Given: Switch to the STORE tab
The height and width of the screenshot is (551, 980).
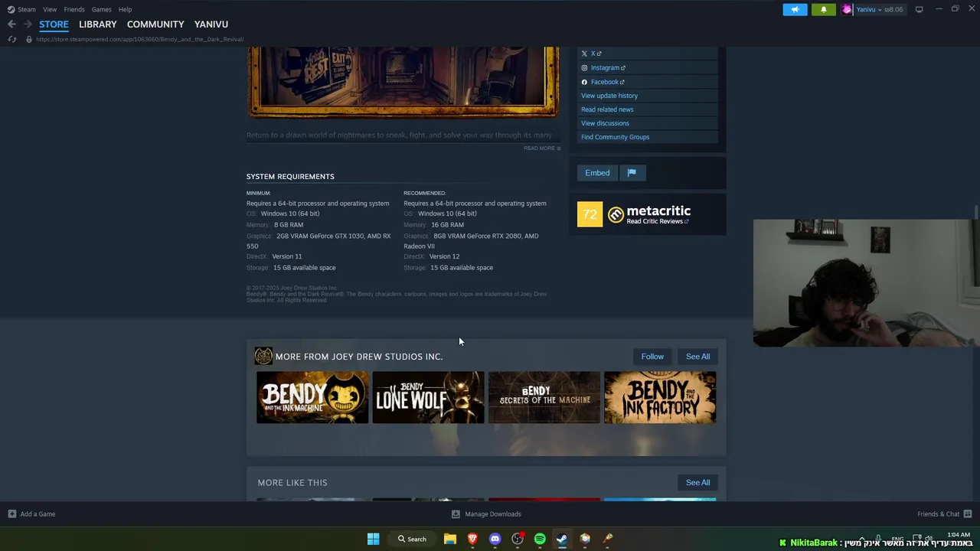Looking at the screenshot, I should point(54,24).
